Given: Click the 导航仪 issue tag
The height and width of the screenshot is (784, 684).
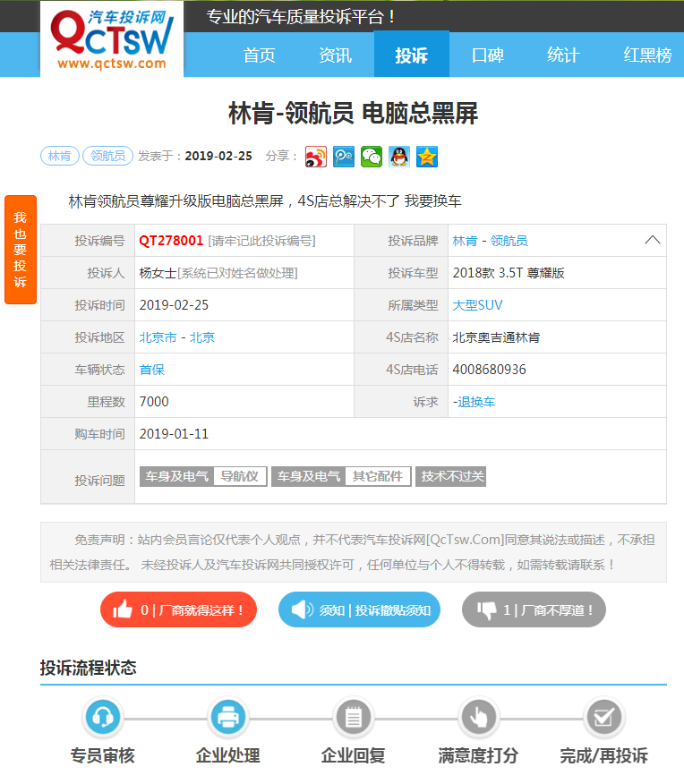Looking at the screenshot, I should point(240,476).
